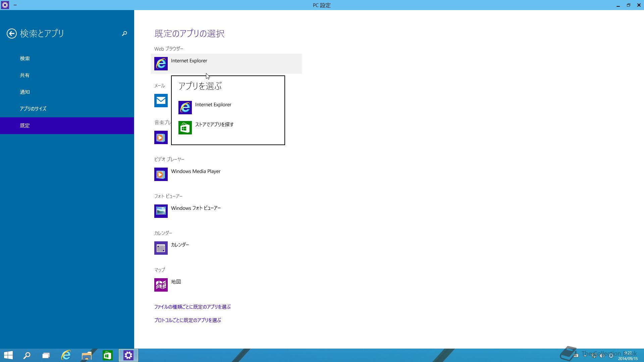
Task: Click the search magnifier in the sidebar header
Action: pyautogui.click(x=124, y=34)
